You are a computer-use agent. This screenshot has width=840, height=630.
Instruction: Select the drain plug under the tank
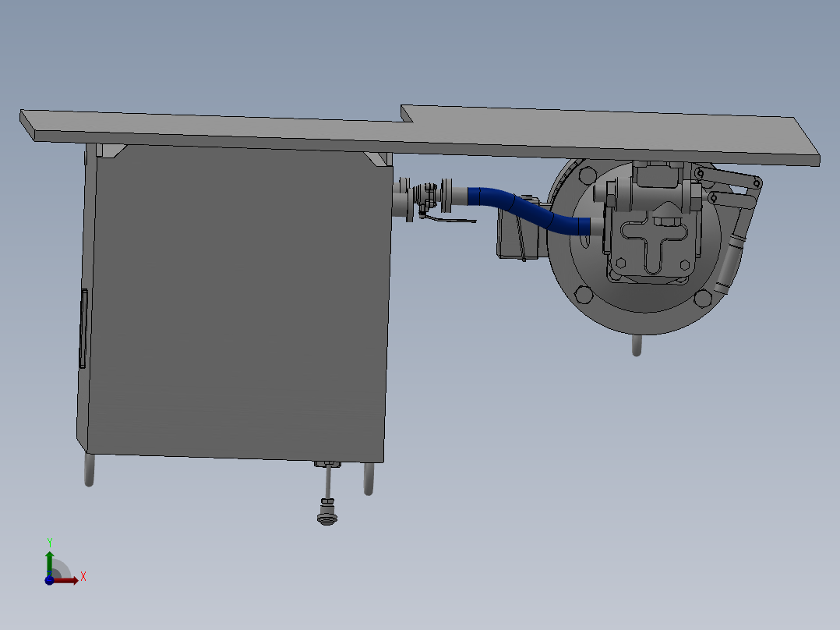(326, 512)
